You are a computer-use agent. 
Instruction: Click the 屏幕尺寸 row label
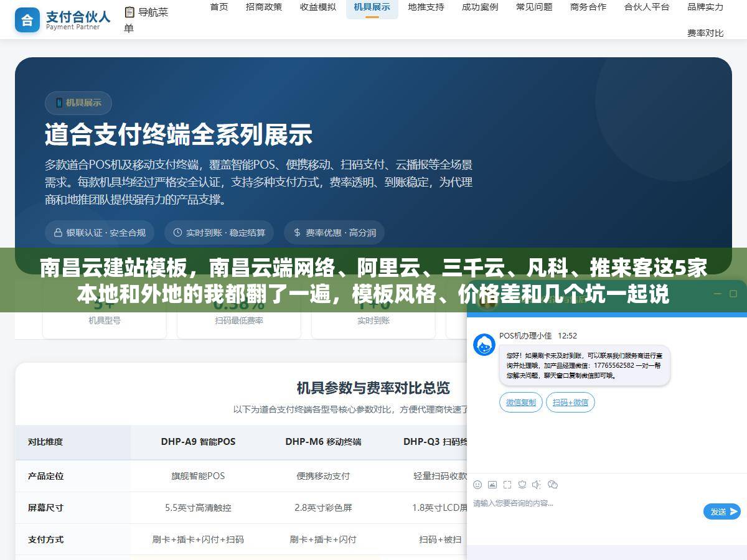click(45, 508)
